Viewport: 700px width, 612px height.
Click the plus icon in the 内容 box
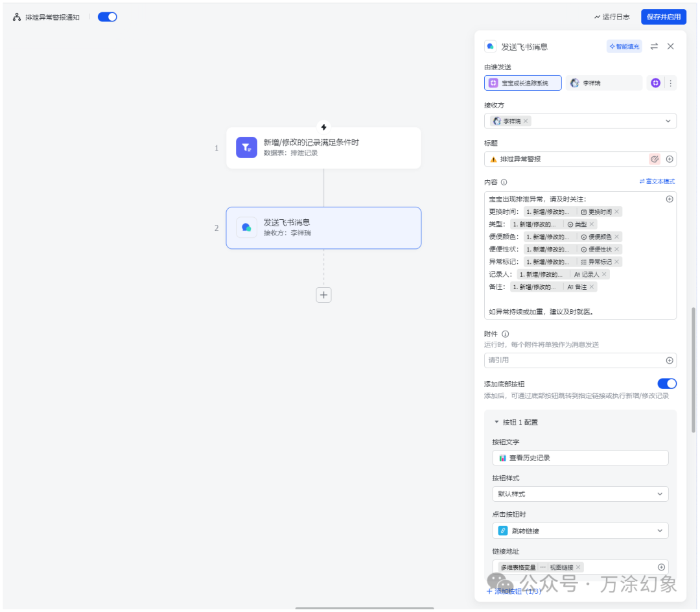point(670,199)
